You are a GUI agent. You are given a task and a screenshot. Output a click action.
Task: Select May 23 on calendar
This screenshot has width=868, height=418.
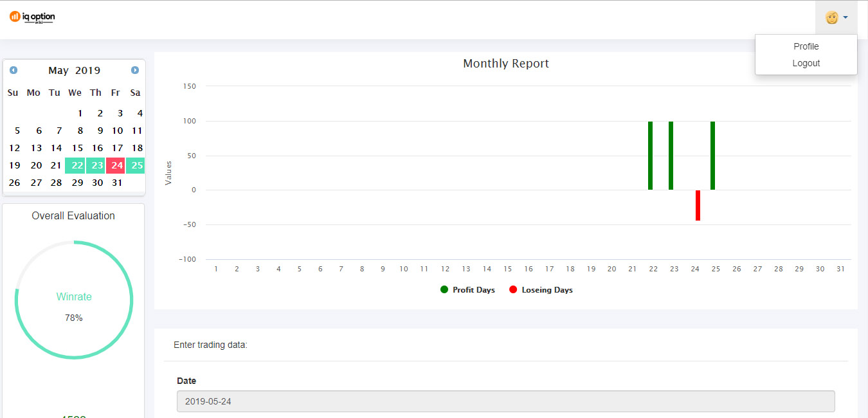(96, 165)
